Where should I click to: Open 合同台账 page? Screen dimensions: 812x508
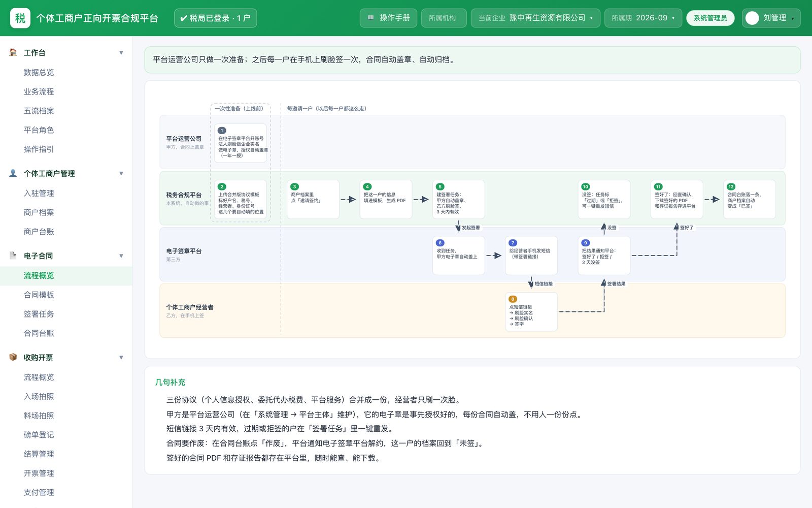coord(66,333)
